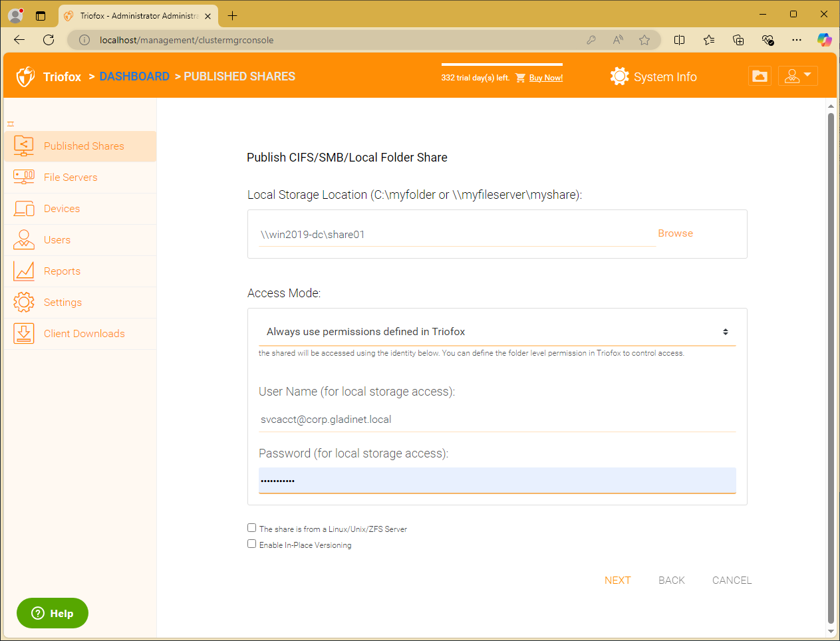The image size is (840, 641).
Task: Click the Users icon in sidebar
Action: click(24, 239)
